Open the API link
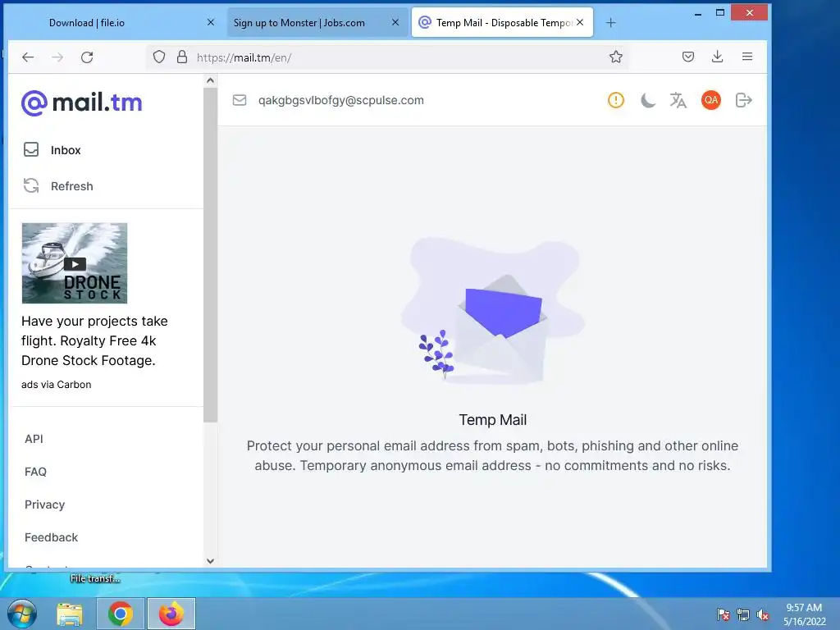 click(34, 439)
